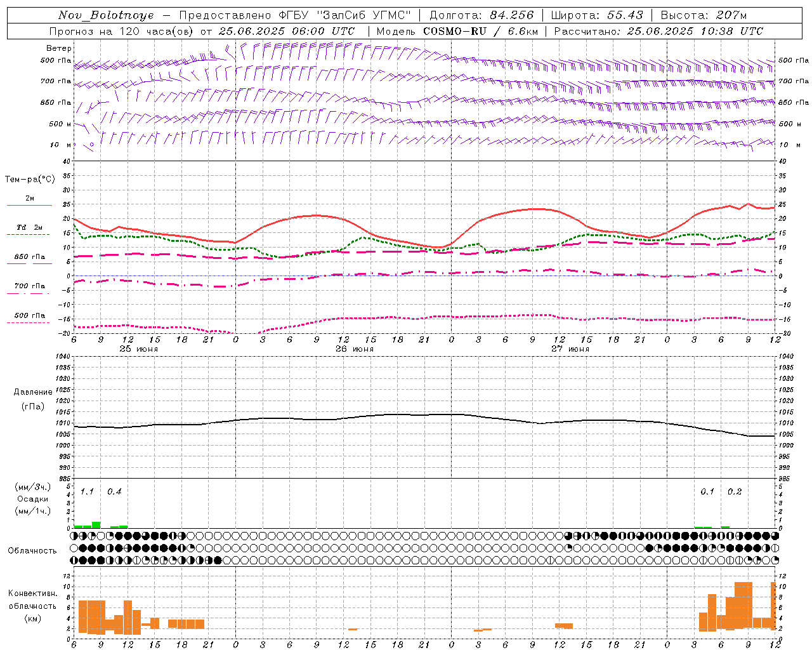Click the 26 июня date label
The width and height of the screenshot is (812, 650).
[355, 349]
